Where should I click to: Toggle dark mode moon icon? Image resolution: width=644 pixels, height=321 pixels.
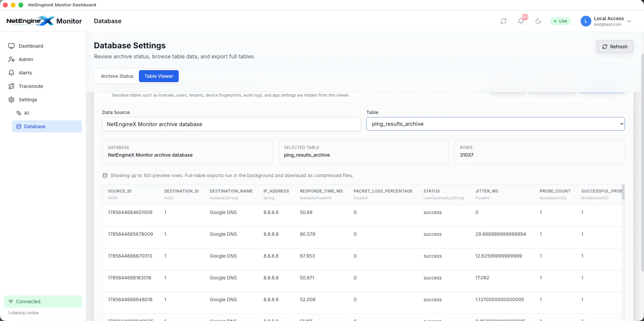click(x=538, y=21)
